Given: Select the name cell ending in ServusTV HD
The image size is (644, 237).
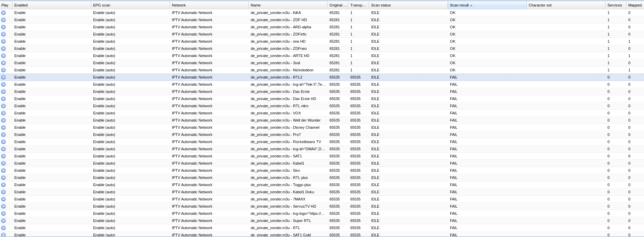Looking at the screenshot, I should (288, 206).
